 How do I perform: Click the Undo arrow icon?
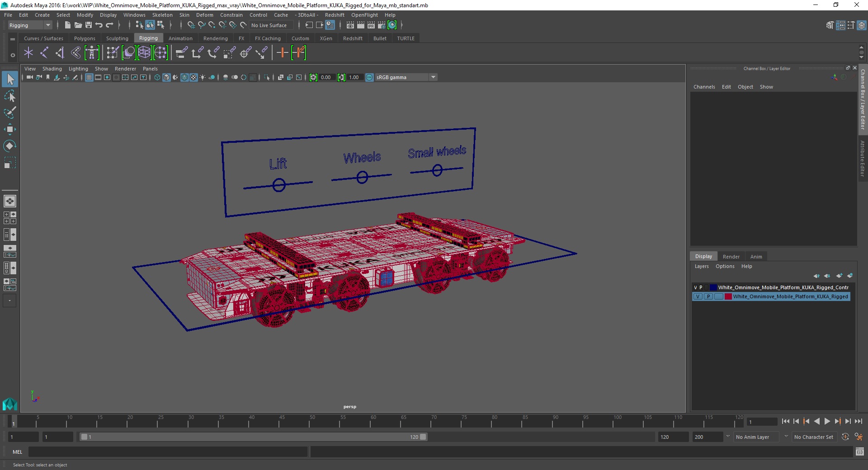pos(99,25)
